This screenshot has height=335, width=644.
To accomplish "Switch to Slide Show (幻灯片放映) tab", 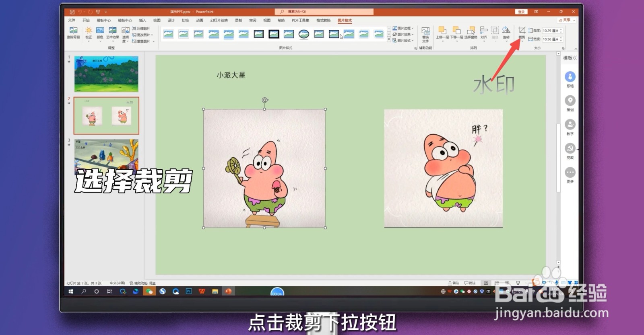I will [219, 20].
